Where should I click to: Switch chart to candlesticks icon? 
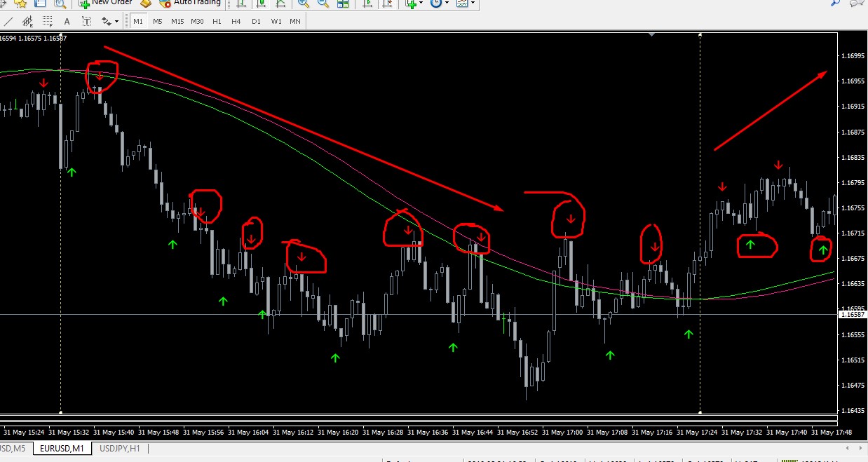click(x=261, y=3)
